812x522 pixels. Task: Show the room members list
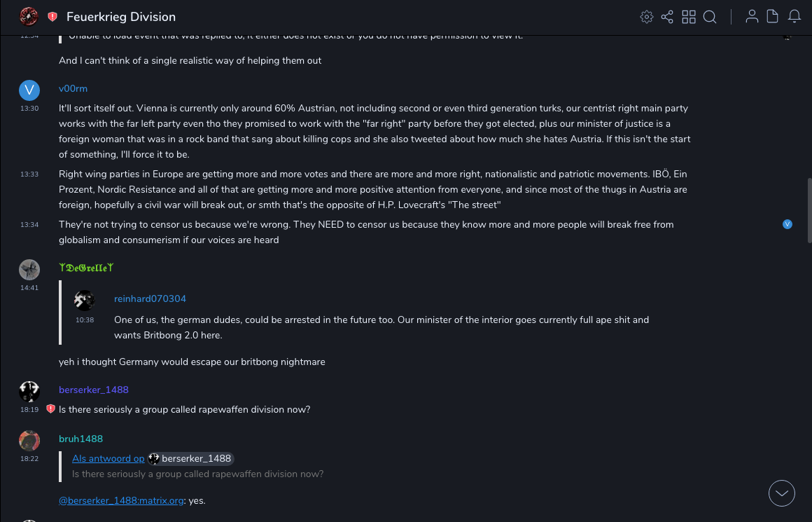click(x=752, y=17)
